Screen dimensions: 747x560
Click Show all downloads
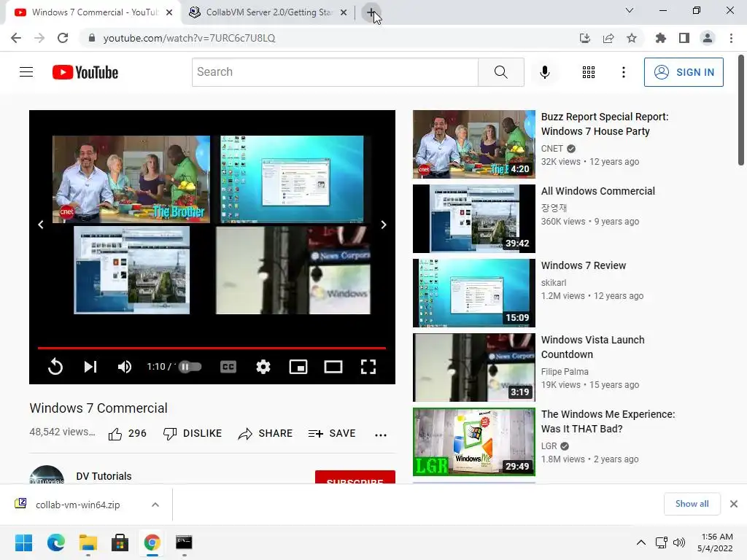click(x=692, y=504)
